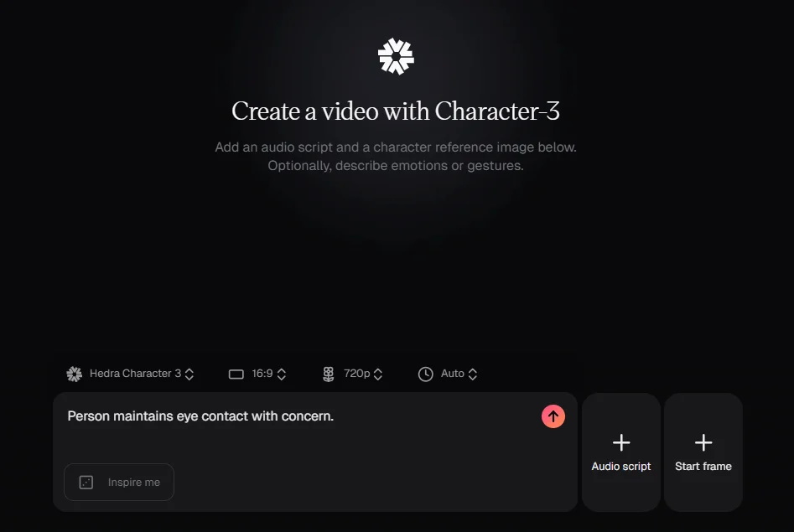The height and width of the screenshot is (532, 794).
Task: Expand the Auto duration dropdown
Action: pos(448,374)
